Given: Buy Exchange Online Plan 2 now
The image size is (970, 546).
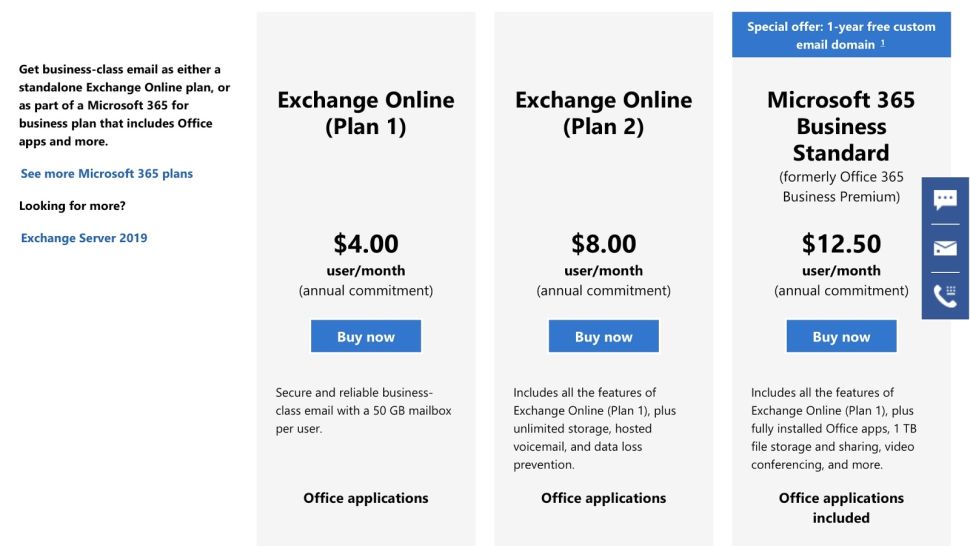Looking at the screenshot, I should pyautogui.click(x=603, y=336).
